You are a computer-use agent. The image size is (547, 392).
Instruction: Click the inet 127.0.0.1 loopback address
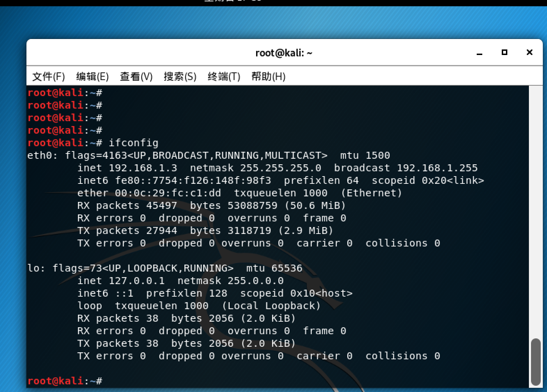point(121,281)
